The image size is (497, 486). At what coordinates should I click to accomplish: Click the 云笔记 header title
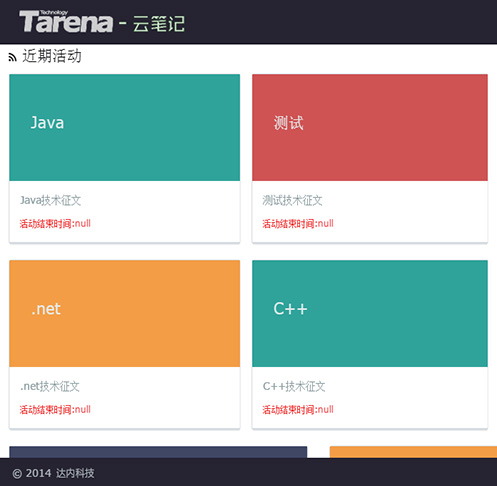(x=159, y=24)
